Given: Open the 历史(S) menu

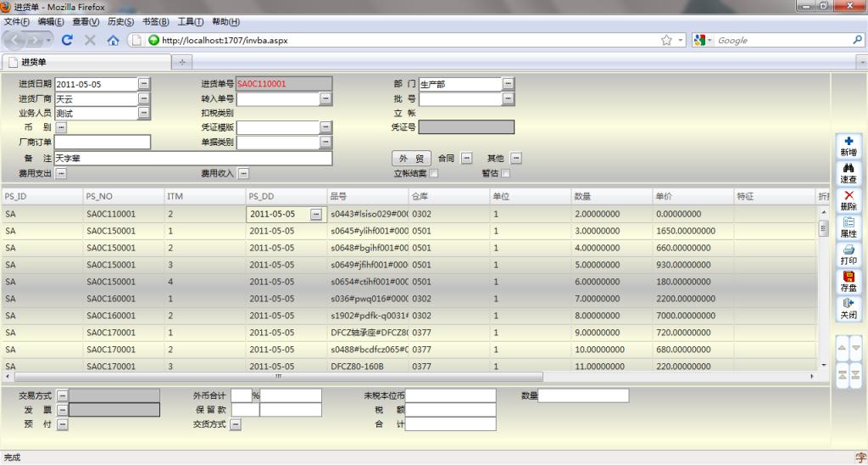Looking at the screenshot, I should click(120, 21).
